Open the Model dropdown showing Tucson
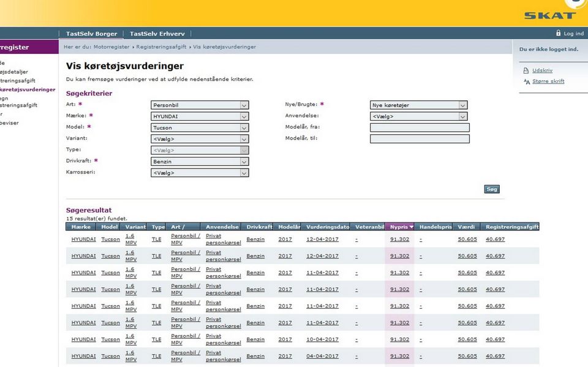The width and height of the screenshot is (588, 367). coord(200,127)
